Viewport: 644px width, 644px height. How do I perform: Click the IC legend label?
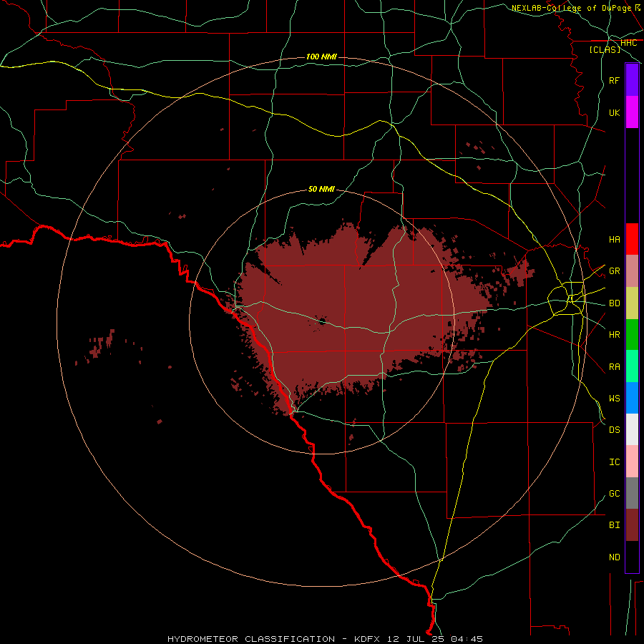point(614,462)
